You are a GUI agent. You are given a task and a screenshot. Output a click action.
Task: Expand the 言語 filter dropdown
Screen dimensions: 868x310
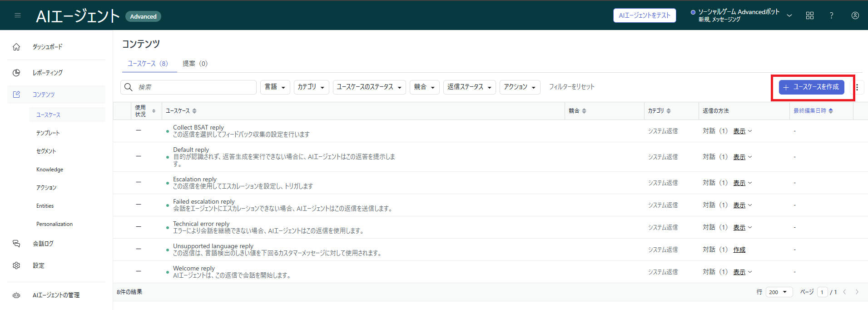[x=275, y=87]
